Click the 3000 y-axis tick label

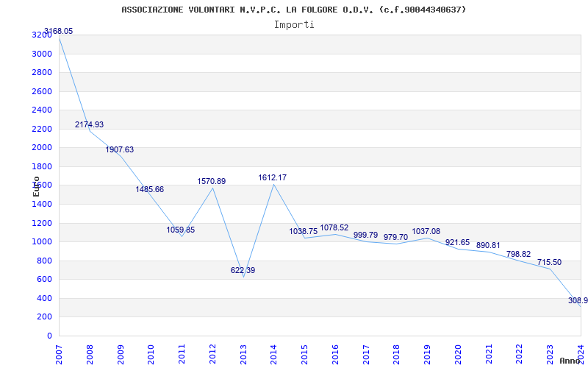(42, 54)
